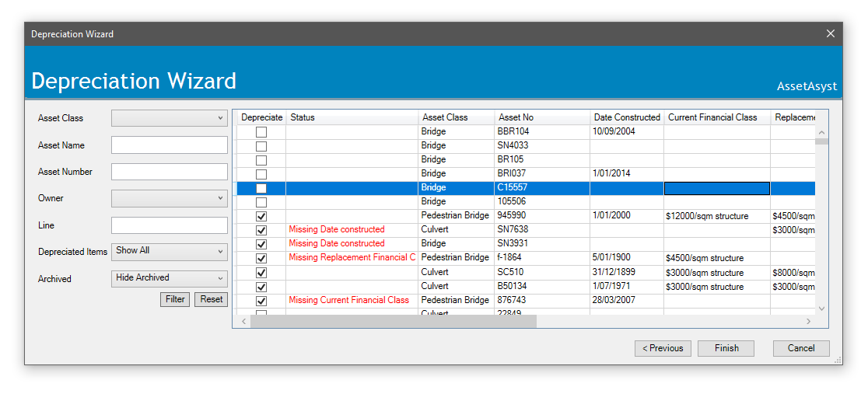This screenshot has height=394, width=868.
Task: Click the Reset button
Action: tap(211, 299)
